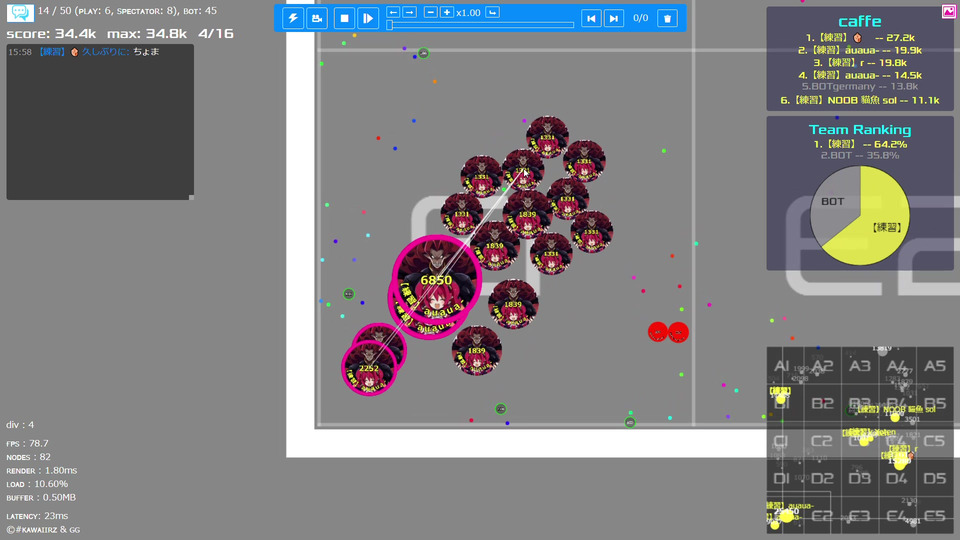The width and height of the screenshot is (960, 540).
Task: Click team ranking entry BOT 35.8%
Action: pos(860,156)
